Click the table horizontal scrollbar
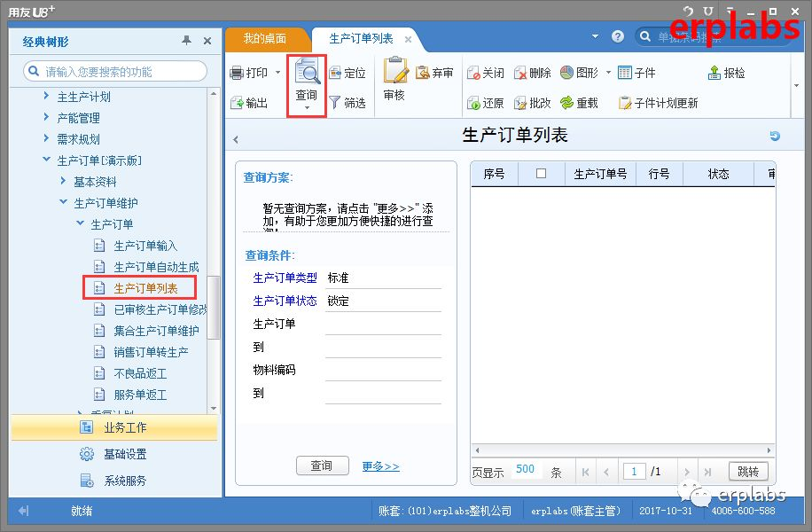Viewport: 812px width, 532px height. coord(623,450)
